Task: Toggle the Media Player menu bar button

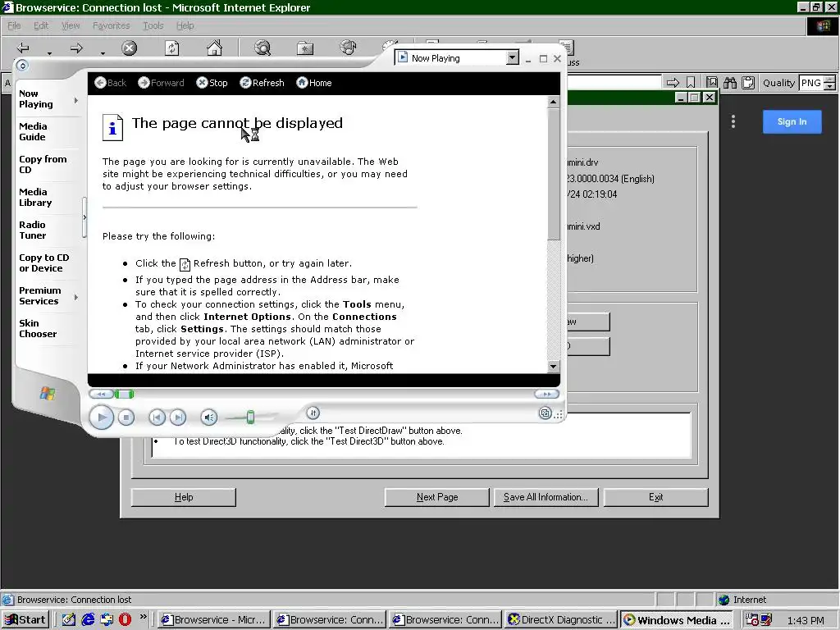Action: point(22,66)
